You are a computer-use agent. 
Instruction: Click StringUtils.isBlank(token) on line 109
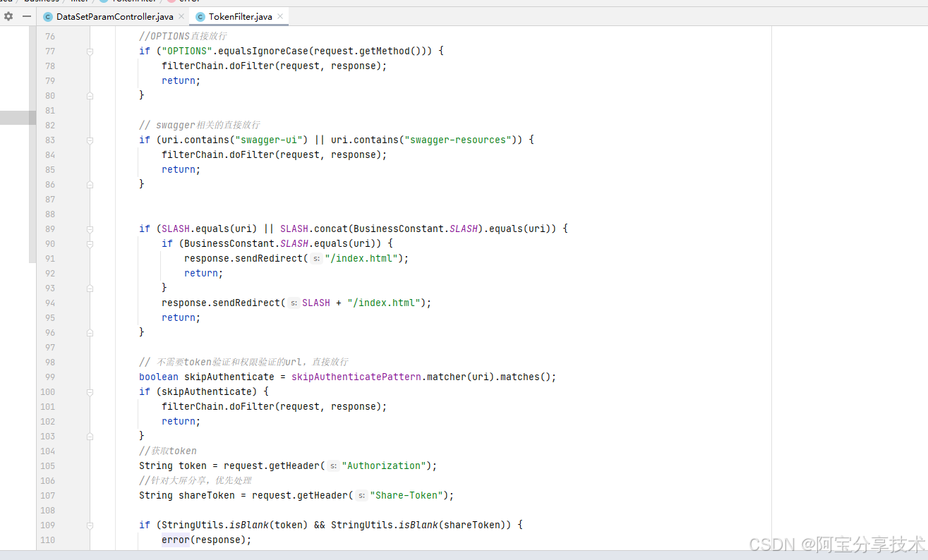235,525
